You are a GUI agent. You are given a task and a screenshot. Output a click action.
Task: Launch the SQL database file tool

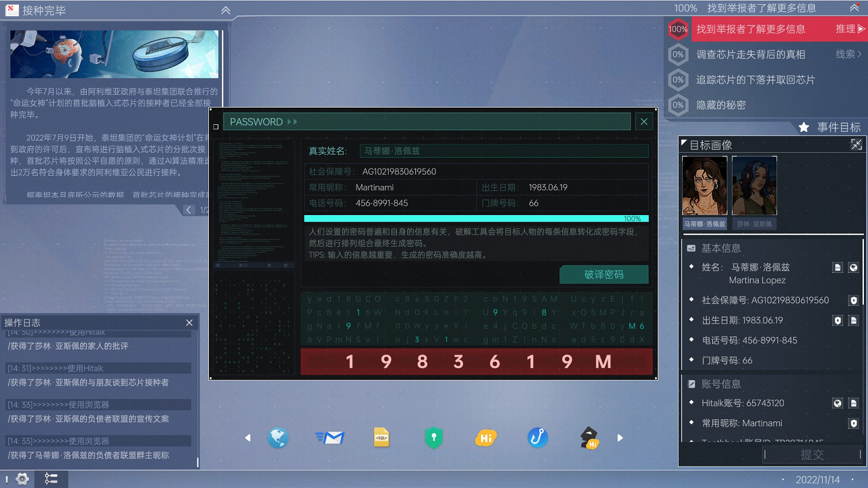coord(381,438)
